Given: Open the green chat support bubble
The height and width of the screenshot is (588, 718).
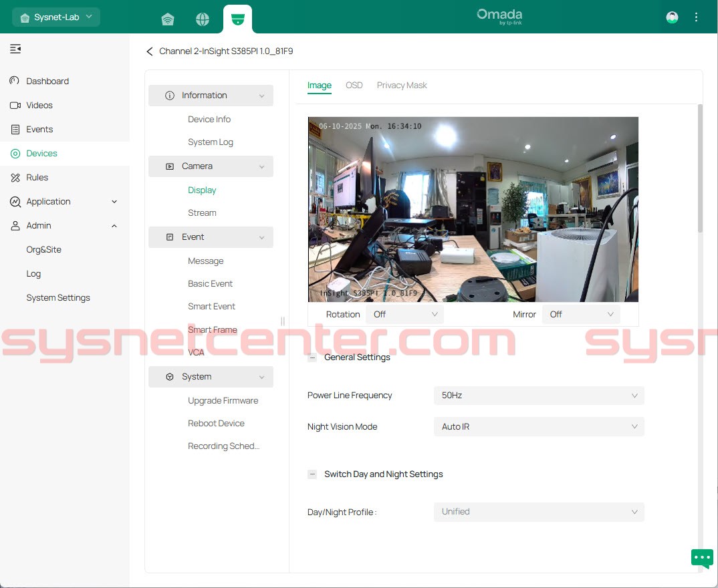Looking at the screenshot, I should 702,557.
